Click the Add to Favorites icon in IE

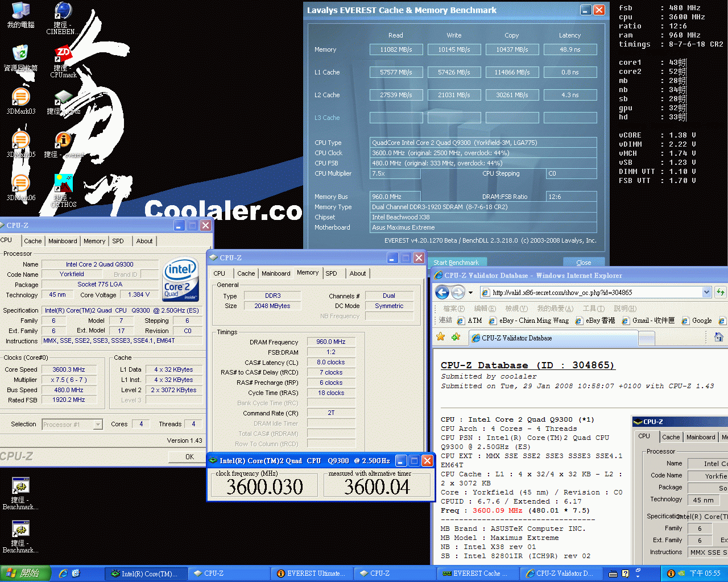456,337
